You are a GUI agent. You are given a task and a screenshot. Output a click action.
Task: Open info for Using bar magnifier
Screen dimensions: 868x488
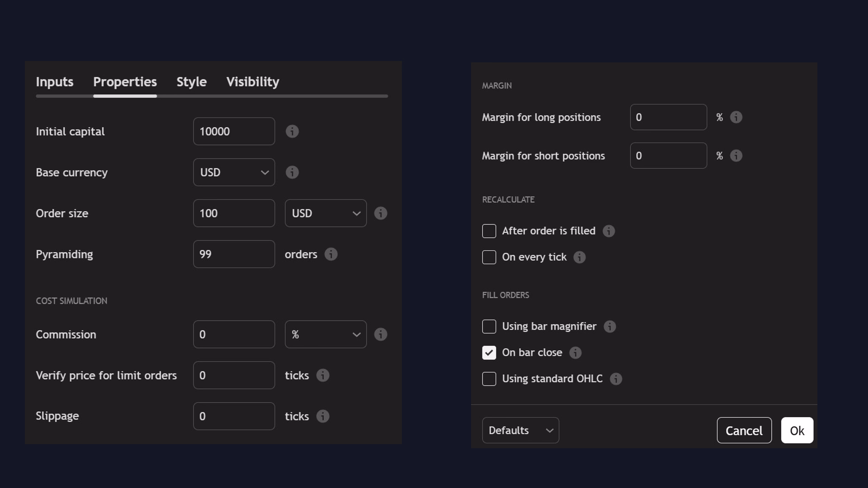[x=610, y=326]
